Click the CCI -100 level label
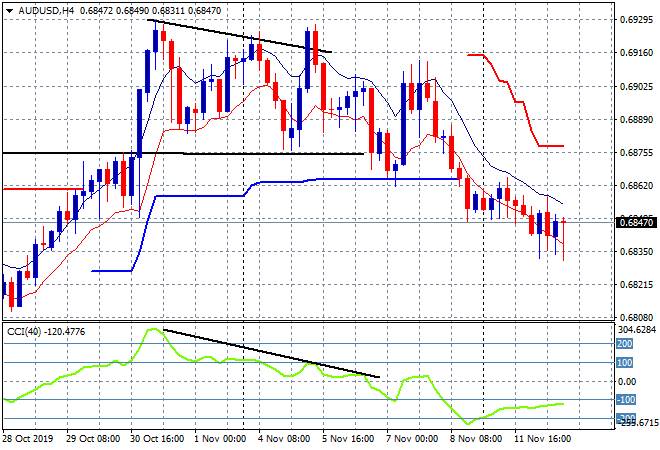 [x=626, y=399]
